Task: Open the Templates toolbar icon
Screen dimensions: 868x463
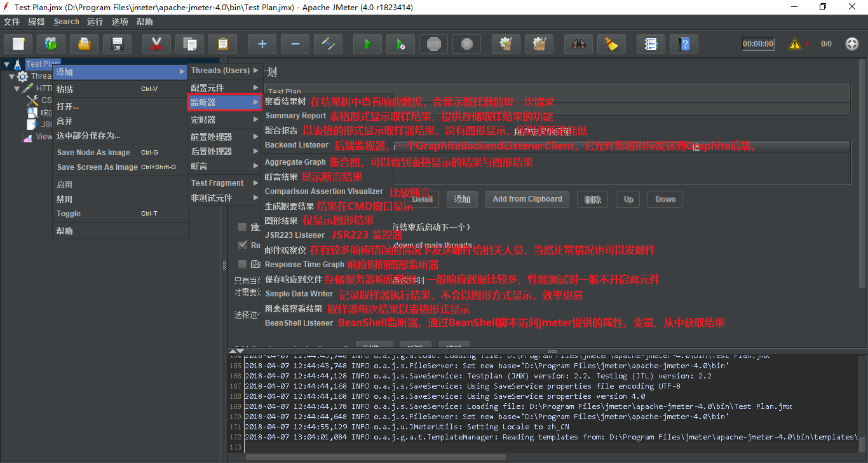Action: tap(51, 44)
